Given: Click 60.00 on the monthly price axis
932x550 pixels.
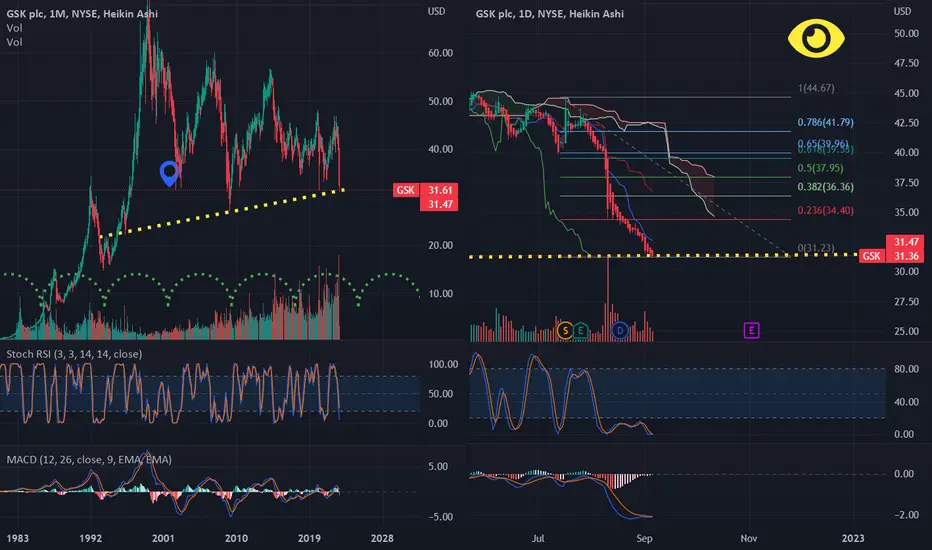Looking at the screenshot, I should point(440,53).
